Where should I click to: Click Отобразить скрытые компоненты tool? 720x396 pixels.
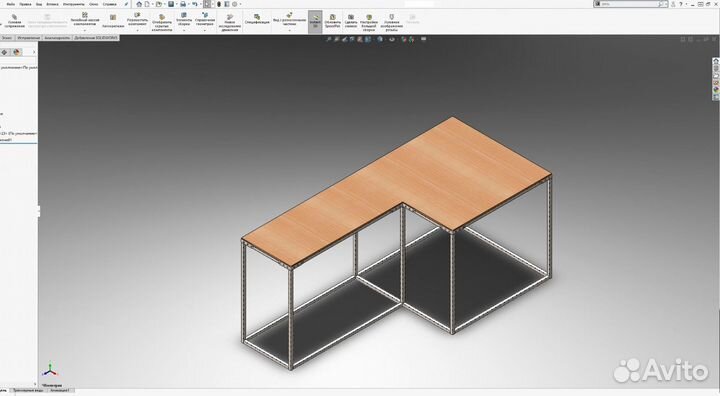pos(162,23)
